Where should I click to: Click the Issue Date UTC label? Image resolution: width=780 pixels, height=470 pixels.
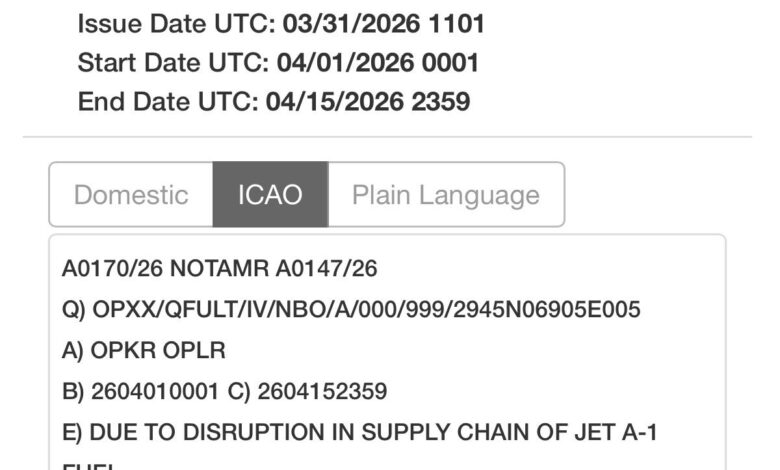click(177, 23)
